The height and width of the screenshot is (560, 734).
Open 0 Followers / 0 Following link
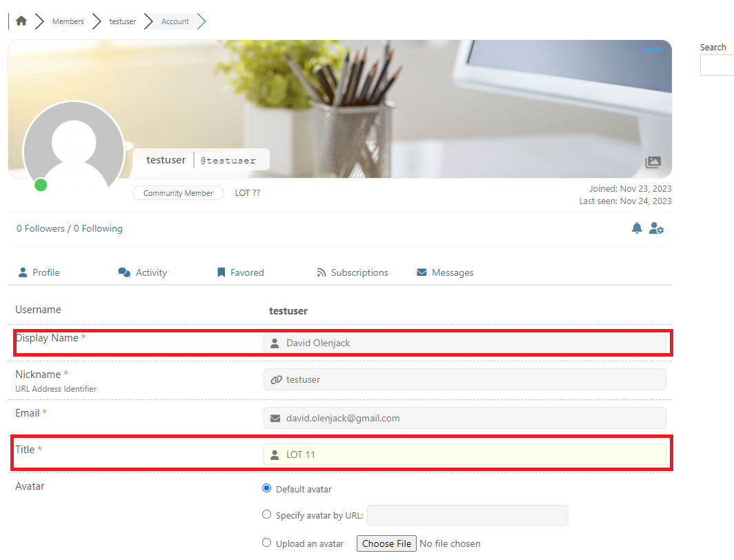coord(70,228)
